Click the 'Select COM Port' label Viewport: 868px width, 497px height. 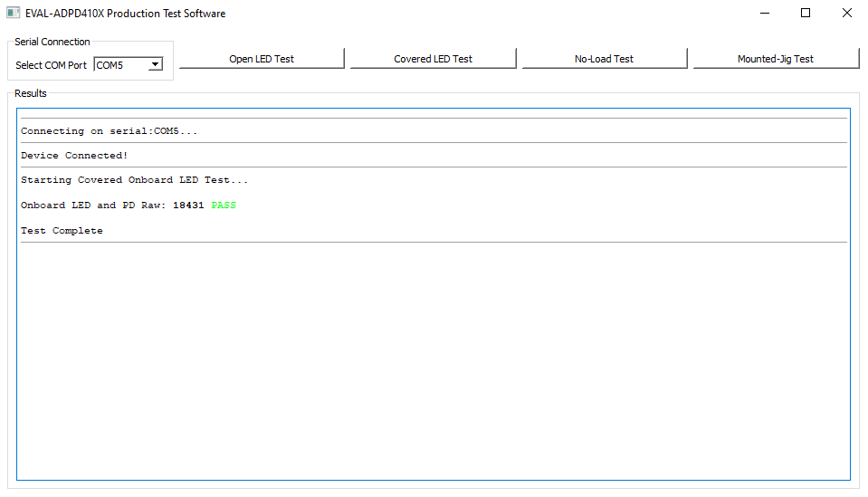coord(52,65)
